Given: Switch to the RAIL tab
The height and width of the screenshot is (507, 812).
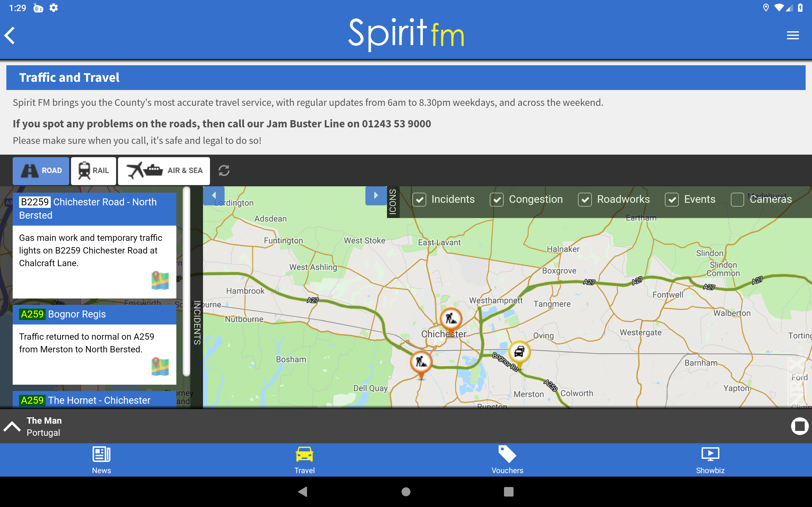Looking at the screenshot, I should tap(94, 171).
